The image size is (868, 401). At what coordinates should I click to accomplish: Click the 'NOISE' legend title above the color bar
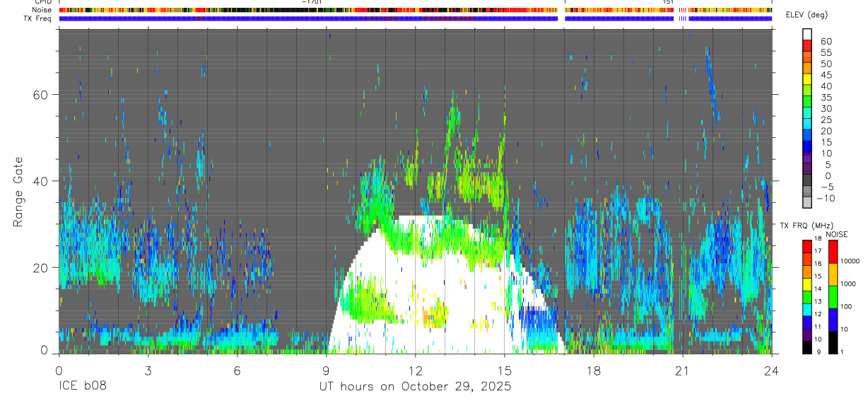click(x=836, y=234)
